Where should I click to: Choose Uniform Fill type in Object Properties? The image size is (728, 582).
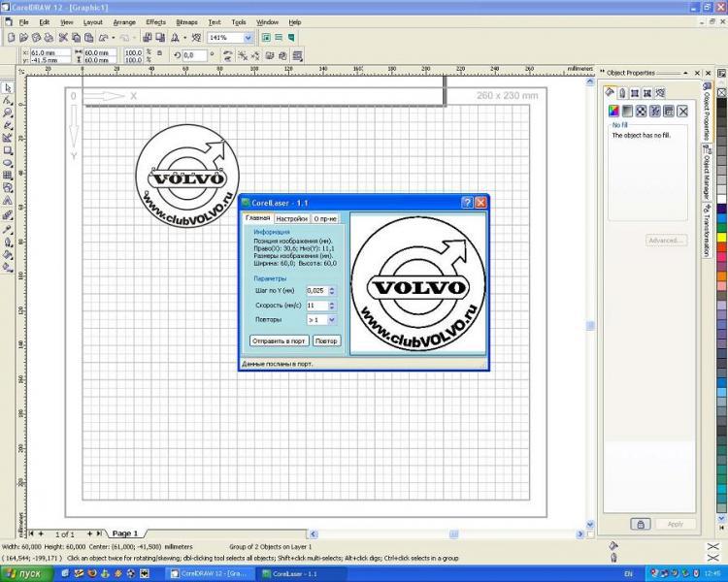(613, 111)
